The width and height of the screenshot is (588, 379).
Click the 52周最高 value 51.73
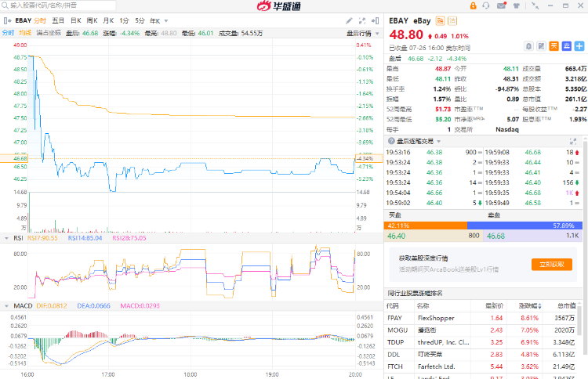point(443,110)
